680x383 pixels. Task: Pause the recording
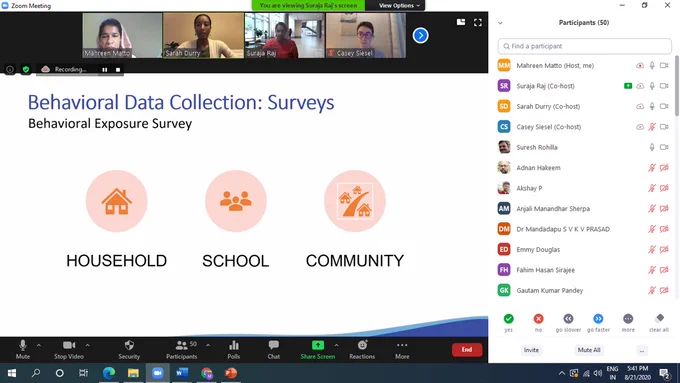(x=105, y=69)
